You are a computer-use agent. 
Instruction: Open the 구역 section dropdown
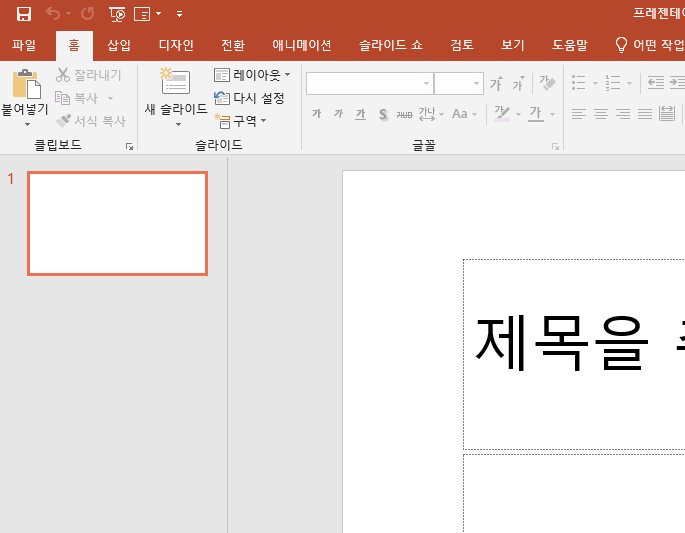[x=240, y=121]
